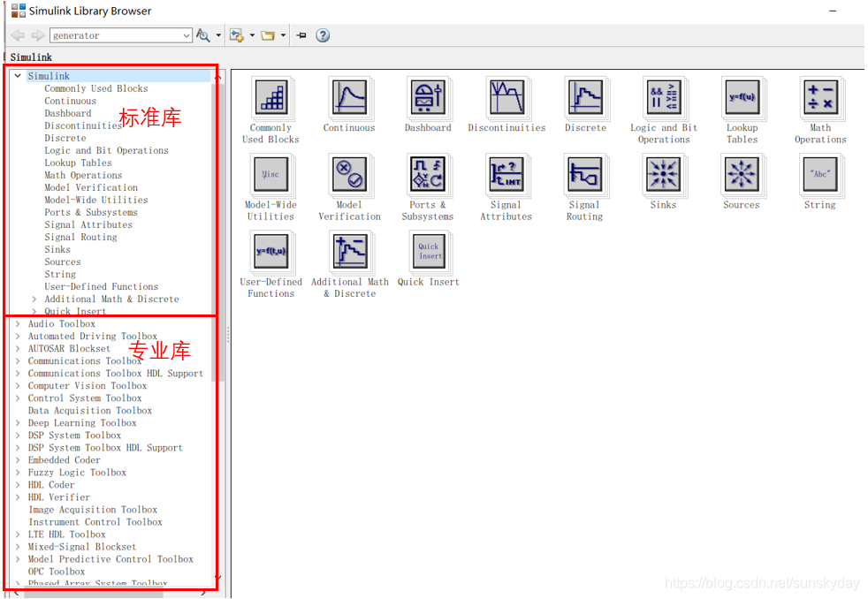Open the Commonly Used Blocks library icon
This screenshot has width=868, height=599.
click(x=270, y=97)
